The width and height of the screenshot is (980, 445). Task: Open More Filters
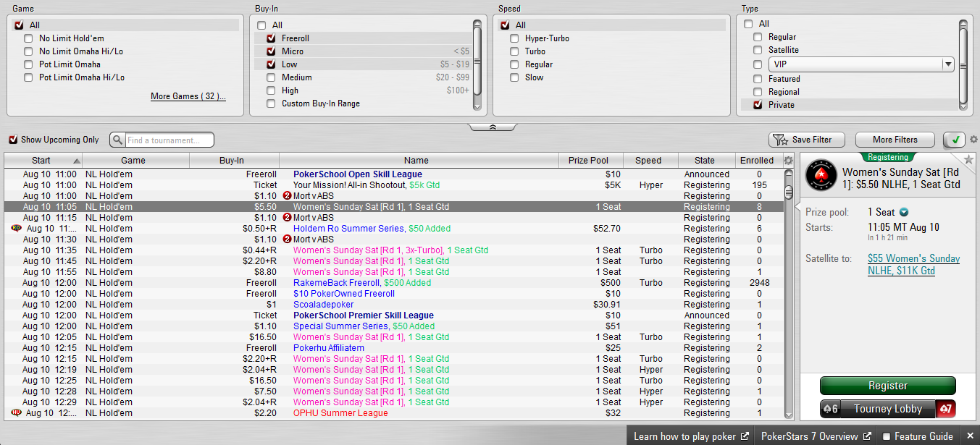click(895, 140)
